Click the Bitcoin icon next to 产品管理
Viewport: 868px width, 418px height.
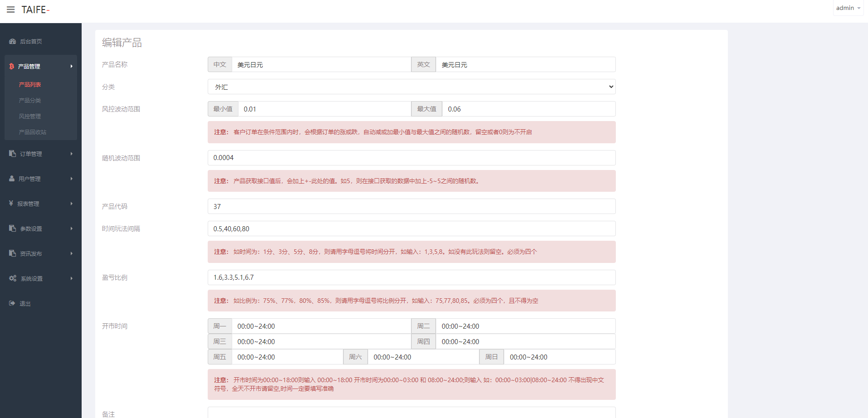point(11,66)
